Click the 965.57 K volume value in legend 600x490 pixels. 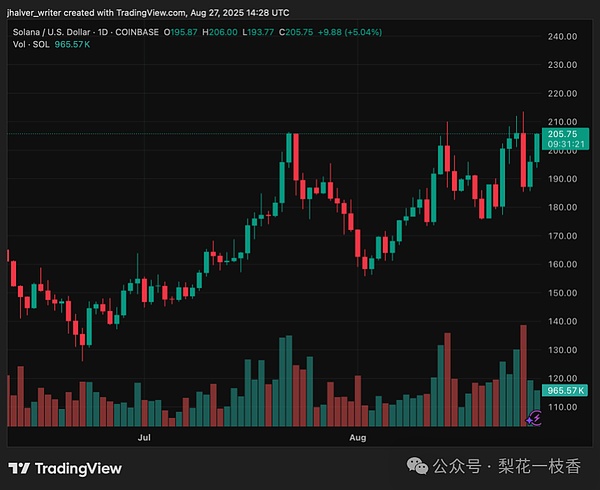[x=72, y=44]
